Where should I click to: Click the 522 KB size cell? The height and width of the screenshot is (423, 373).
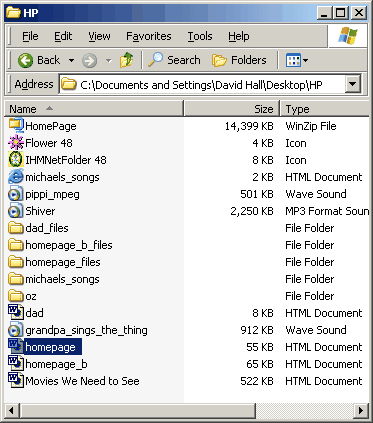pos(257,381)
